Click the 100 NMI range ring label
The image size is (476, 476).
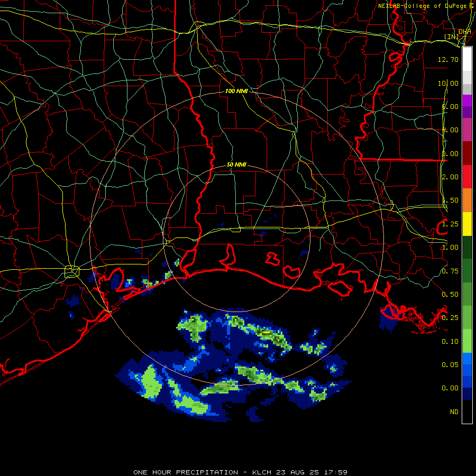pyautogui.click(x=236, y=91)
